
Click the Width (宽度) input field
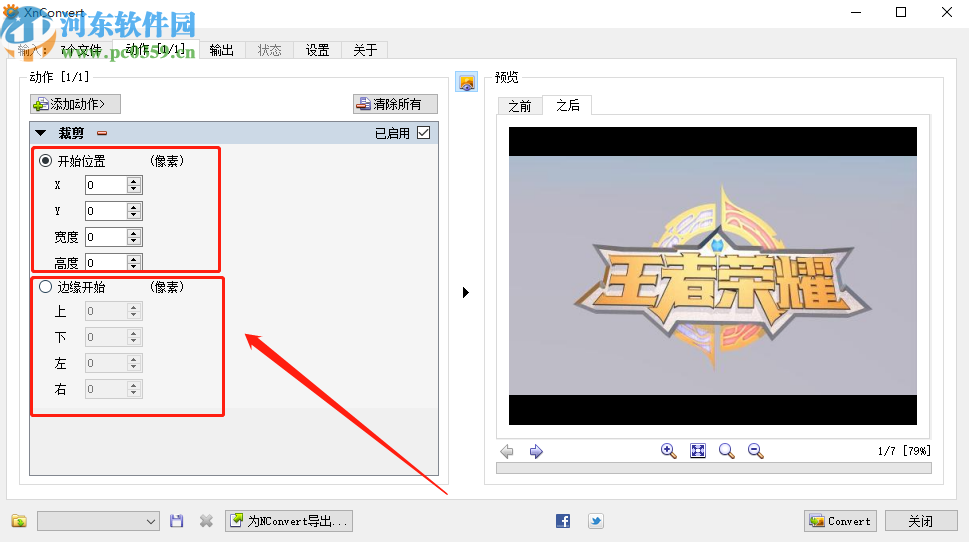pyautogui.click(x=106, y=237)
